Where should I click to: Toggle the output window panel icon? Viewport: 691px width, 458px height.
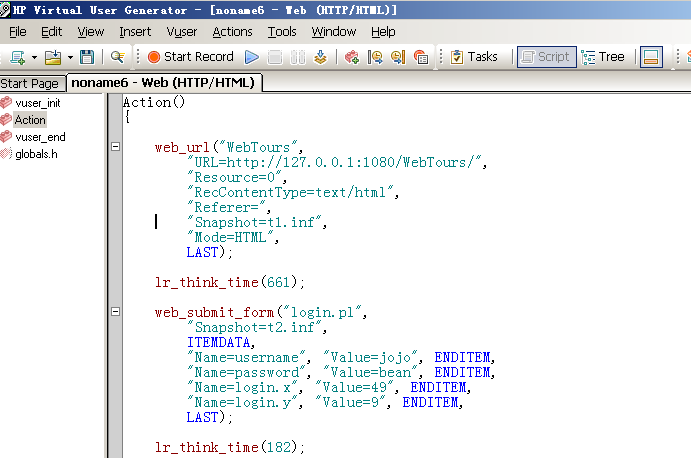[x=651, y=57]
